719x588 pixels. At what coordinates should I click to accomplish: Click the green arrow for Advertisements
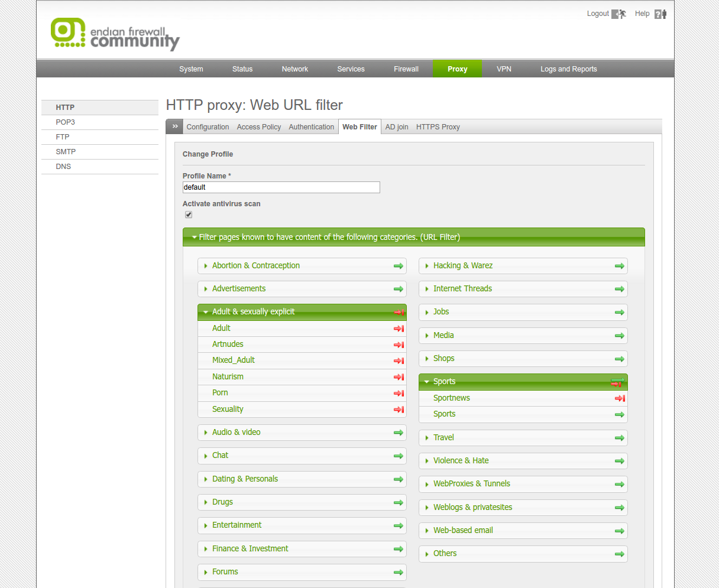point(399,289)
